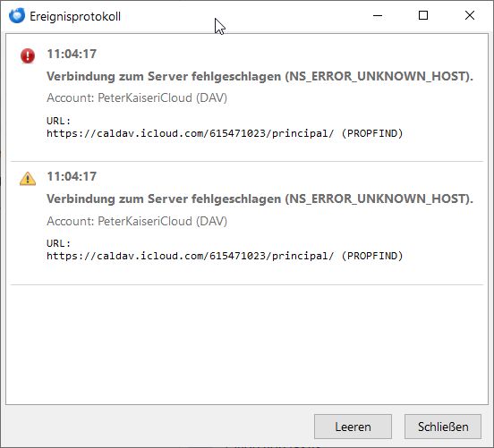Click the (PROPFIND) text in warning entry
Image resolution: width=494 pixels, height=448 pixels.
pos(372,256)
